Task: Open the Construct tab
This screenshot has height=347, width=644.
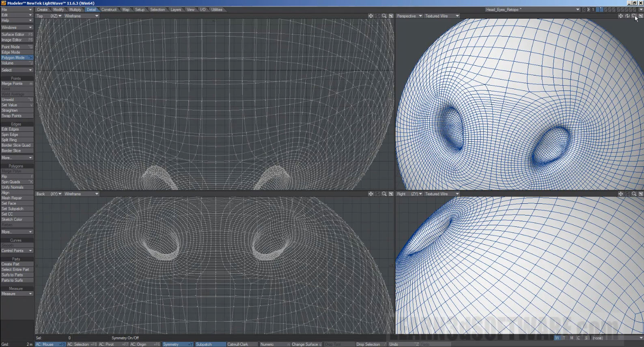Action: click(x=109, y=10)
